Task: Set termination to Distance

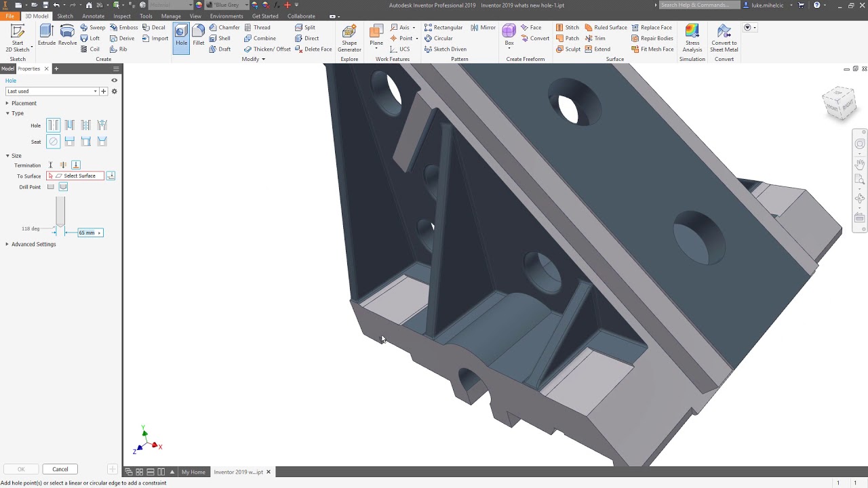Action: 50,165
